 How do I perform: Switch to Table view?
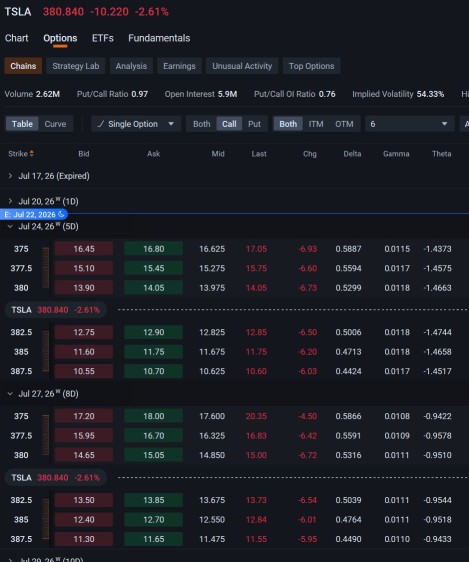(22, 124)
